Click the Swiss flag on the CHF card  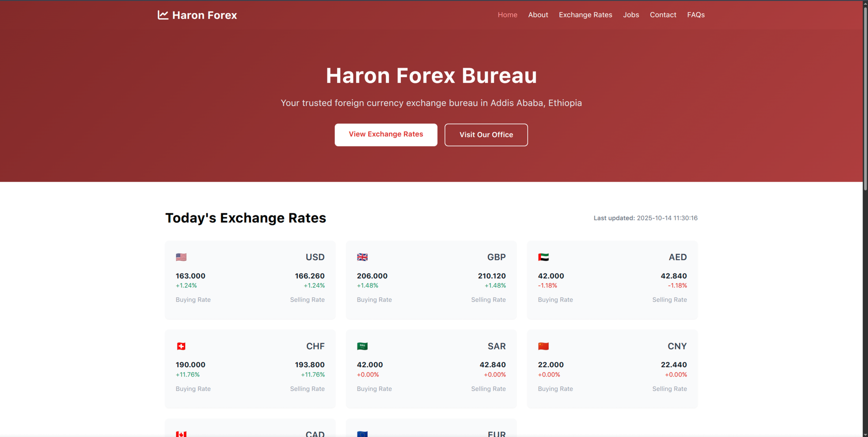[x=181, y=346]
